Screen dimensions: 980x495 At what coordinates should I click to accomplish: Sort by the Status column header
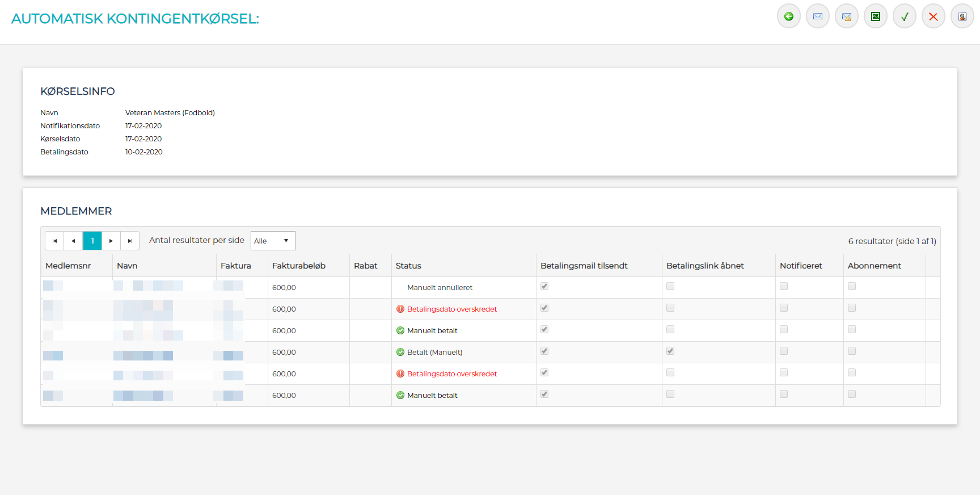408,266
